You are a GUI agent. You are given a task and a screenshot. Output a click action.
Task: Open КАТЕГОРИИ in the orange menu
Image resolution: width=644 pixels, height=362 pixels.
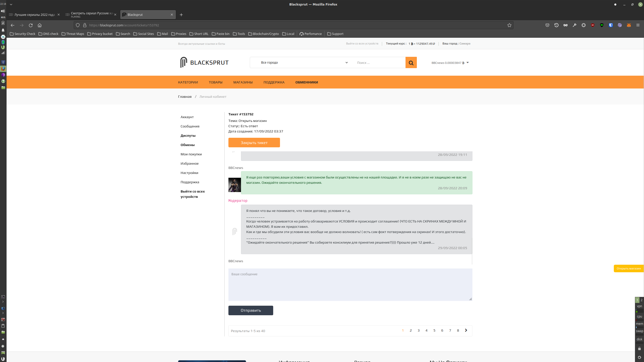pyautogui.click(x=188, y=82)
